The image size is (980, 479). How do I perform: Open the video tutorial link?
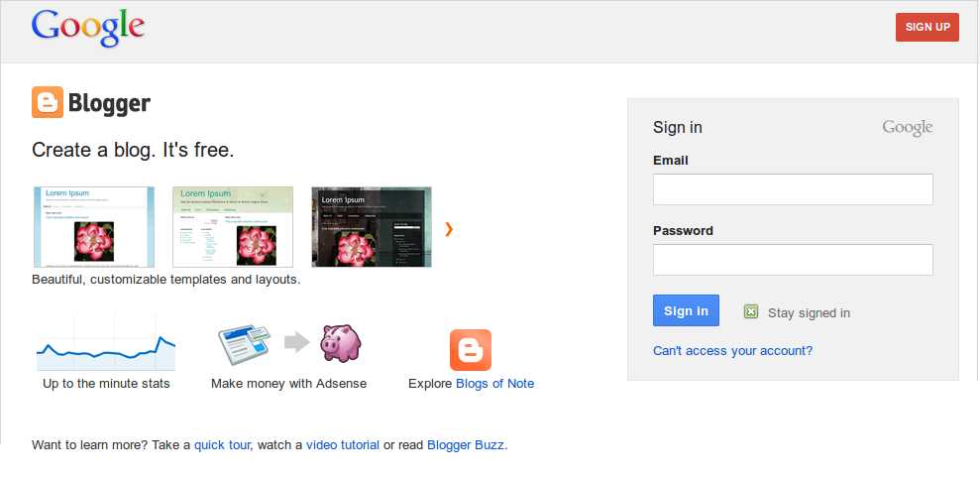point(343,445)
